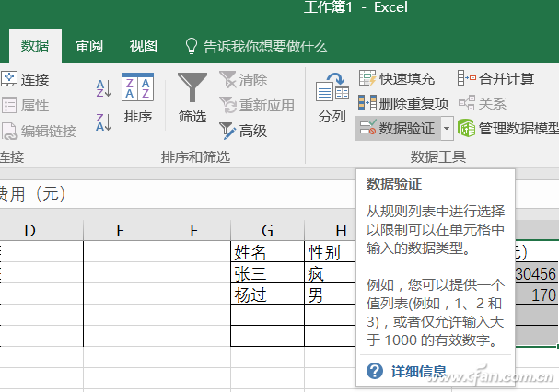Click Consolidate (合并计算) button
This screenshot has height=392, width=559.
point(495,79)
